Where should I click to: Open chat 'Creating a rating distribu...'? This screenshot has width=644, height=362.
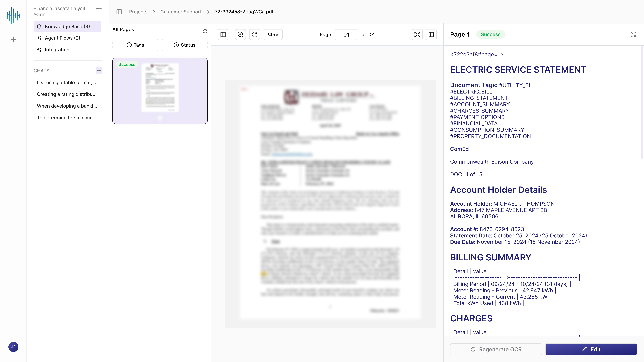(x=67, y=94)
